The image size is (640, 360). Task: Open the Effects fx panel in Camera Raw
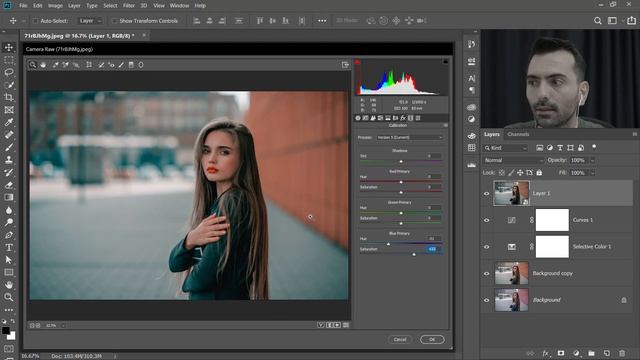coord(403,118)
